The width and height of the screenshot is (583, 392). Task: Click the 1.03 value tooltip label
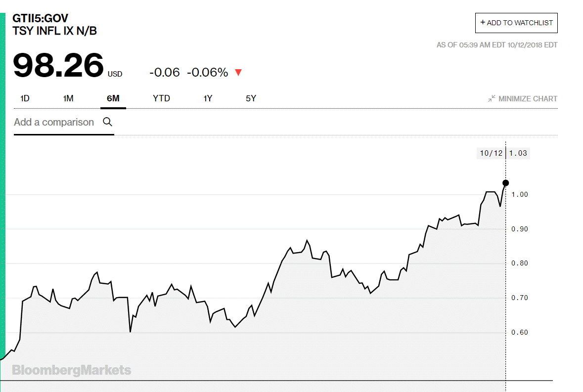pos(518,153)
